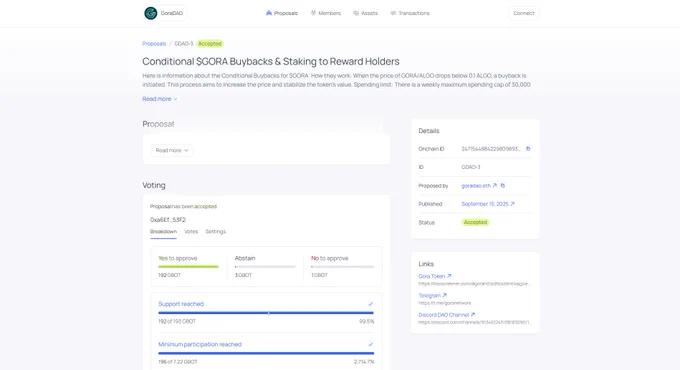Click the GoraDAO logo icon
680x370 pixels.
150,13
